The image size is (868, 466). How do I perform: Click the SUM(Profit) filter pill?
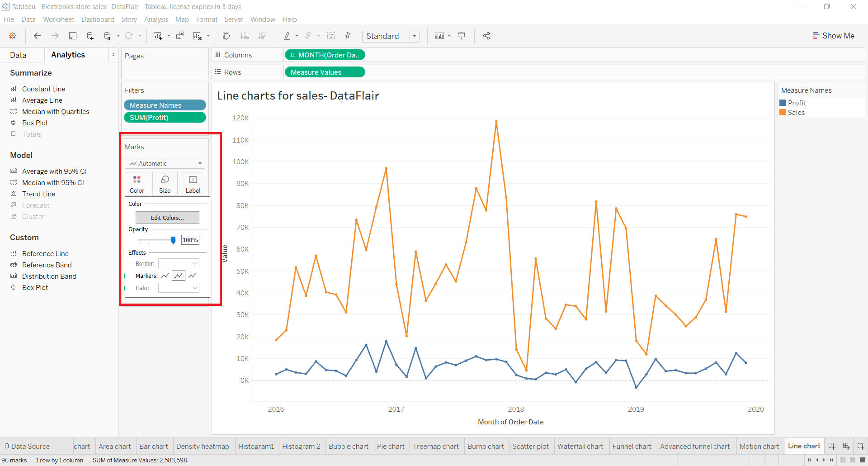coord(165,117)
